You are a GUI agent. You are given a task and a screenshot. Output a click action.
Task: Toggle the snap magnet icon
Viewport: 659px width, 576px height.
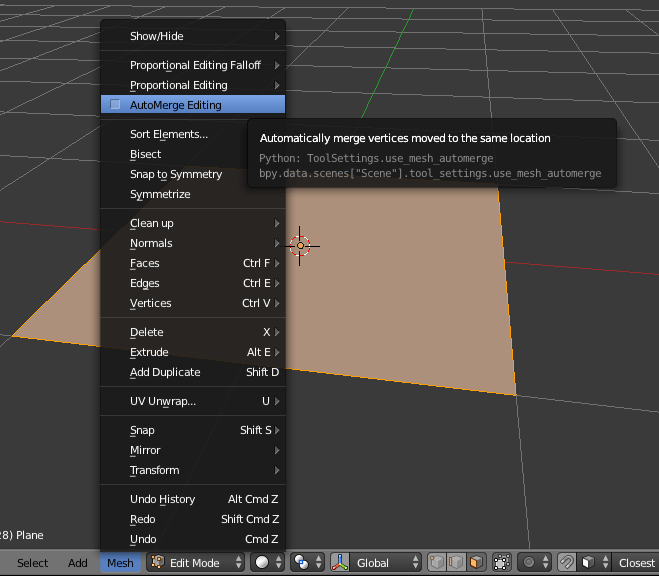tap(567, 562)
